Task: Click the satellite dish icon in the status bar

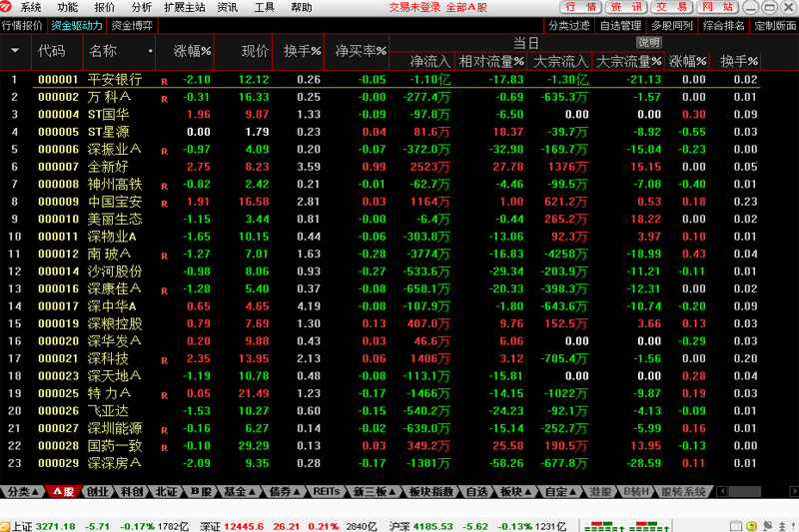Action: click(767, 526)
